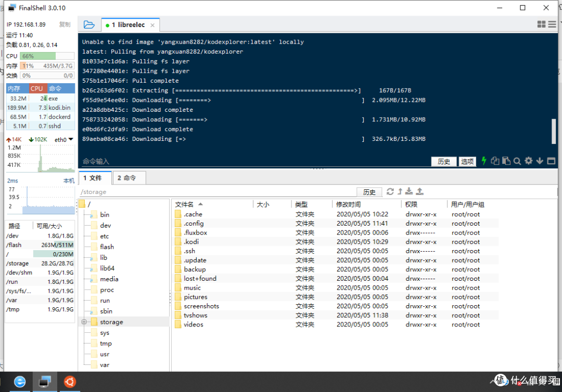Click the download file icon
562x392 pixels.
409,191
